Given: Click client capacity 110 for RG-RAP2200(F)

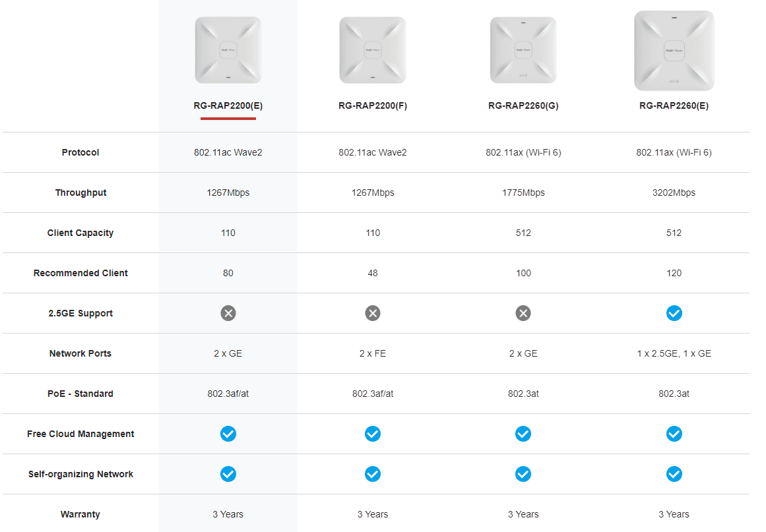Looking at the screenshot, I should (x=372, y=233).
